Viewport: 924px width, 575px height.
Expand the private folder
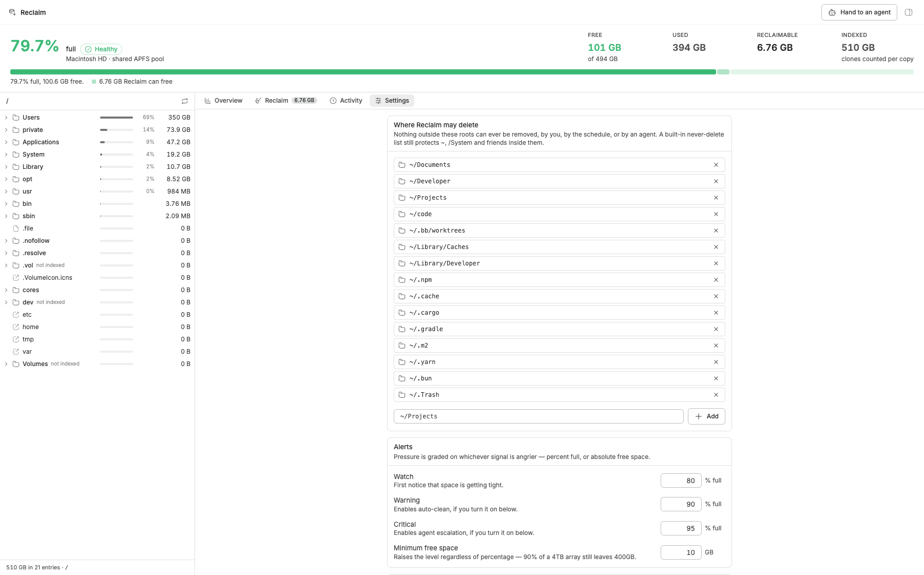6,130
